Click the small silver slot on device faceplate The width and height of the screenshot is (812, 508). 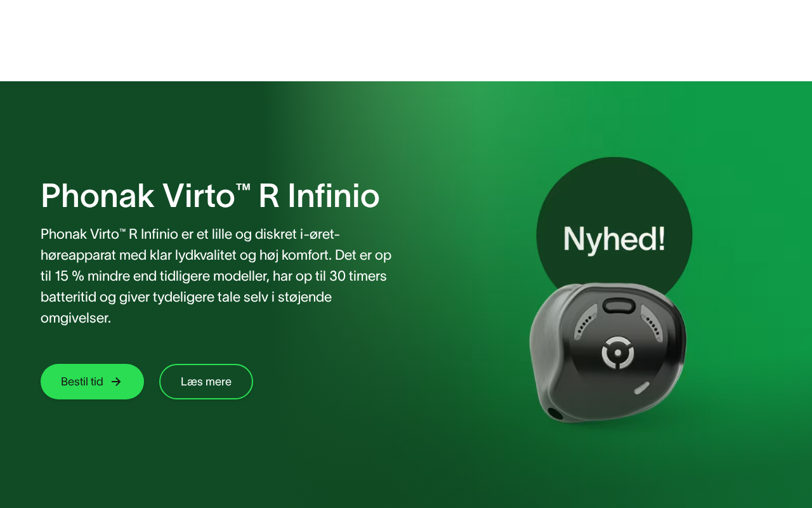point(641,387)
